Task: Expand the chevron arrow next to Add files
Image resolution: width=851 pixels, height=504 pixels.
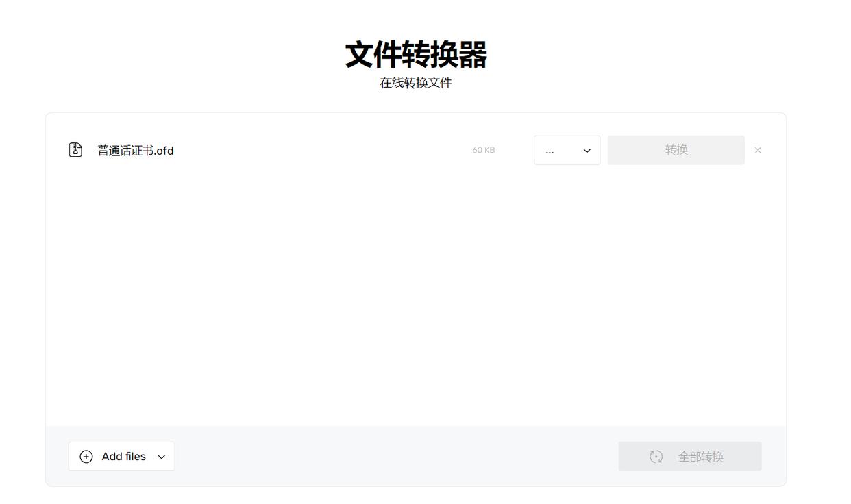Action: [x=162, y=457]
